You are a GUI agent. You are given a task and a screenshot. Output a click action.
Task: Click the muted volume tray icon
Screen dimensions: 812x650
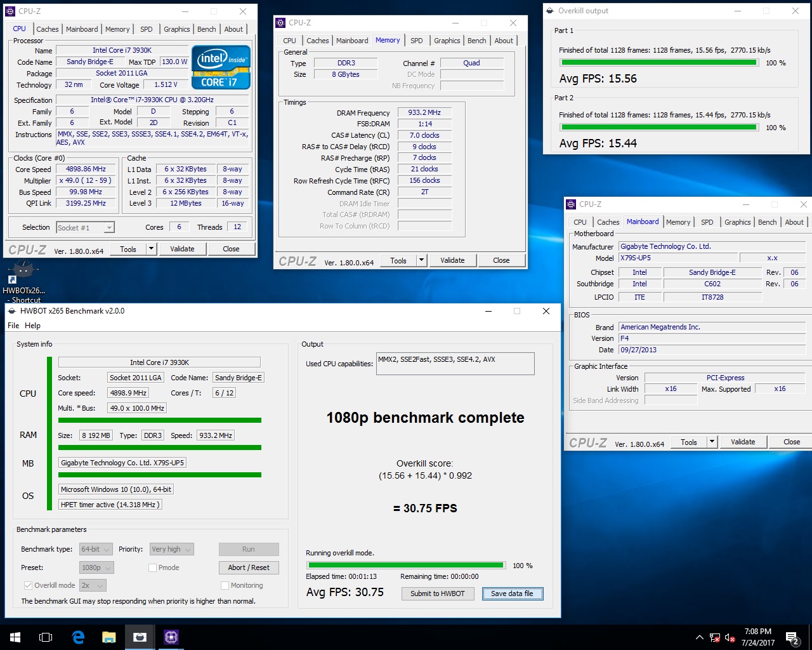(x=730, y=637)
